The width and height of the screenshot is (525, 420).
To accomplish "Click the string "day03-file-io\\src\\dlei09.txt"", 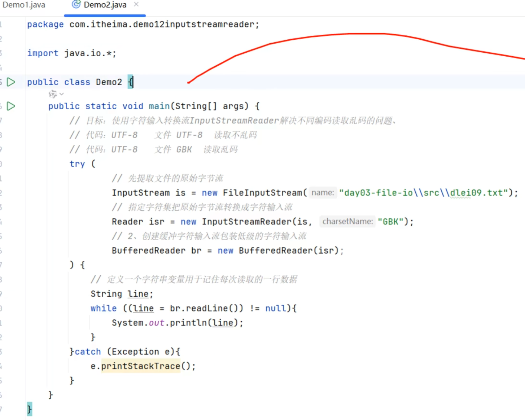I will point(424,193).
